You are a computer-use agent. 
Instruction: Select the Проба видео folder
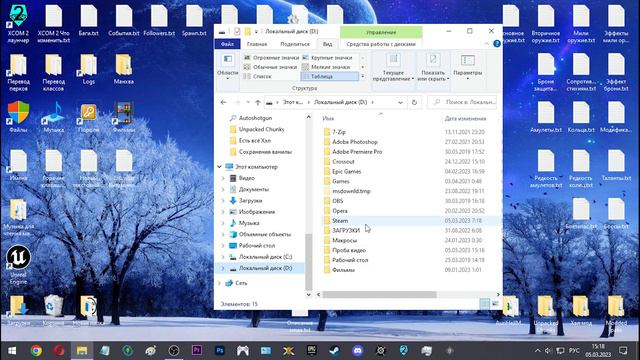349,250
